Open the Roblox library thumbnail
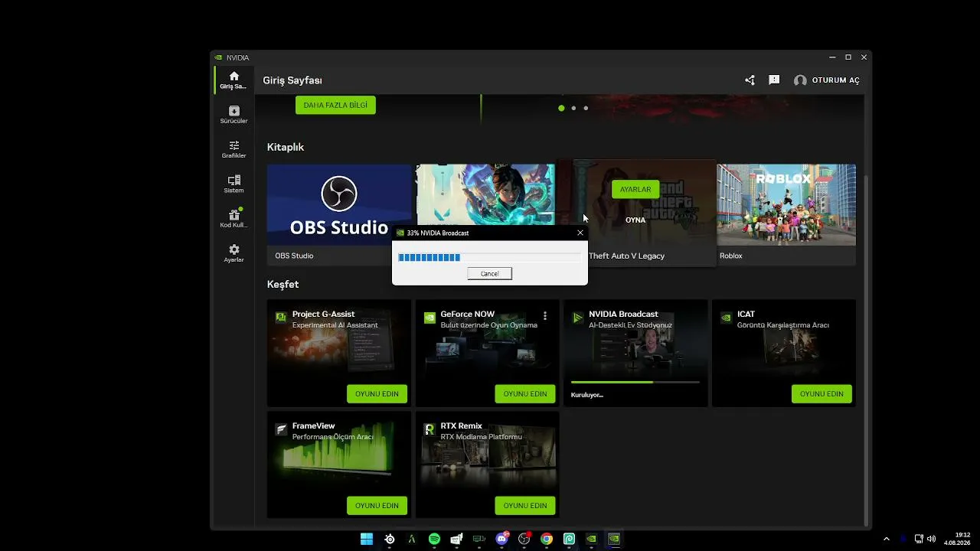 pyautogui.click(x=786, y=204)
